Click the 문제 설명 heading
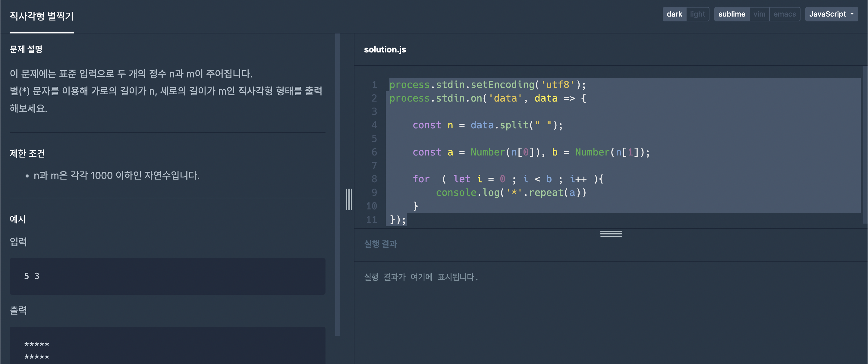 point(26,49)
